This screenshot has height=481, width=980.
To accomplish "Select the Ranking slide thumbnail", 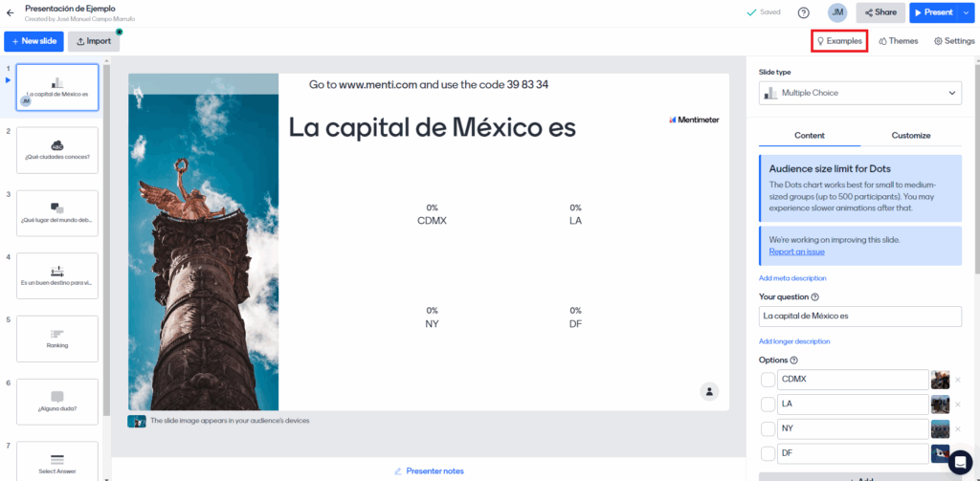I will 57,339.
